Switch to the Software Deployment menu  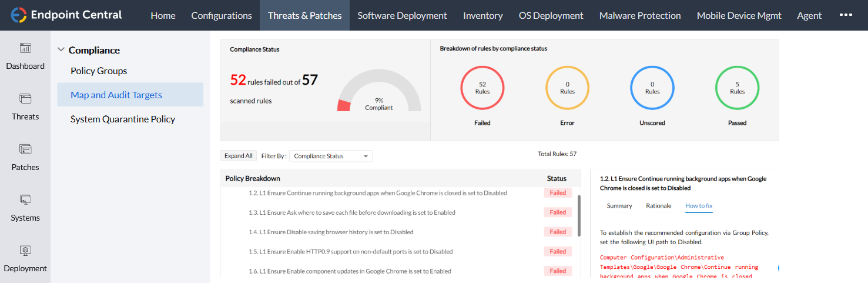tap(402, 15)
